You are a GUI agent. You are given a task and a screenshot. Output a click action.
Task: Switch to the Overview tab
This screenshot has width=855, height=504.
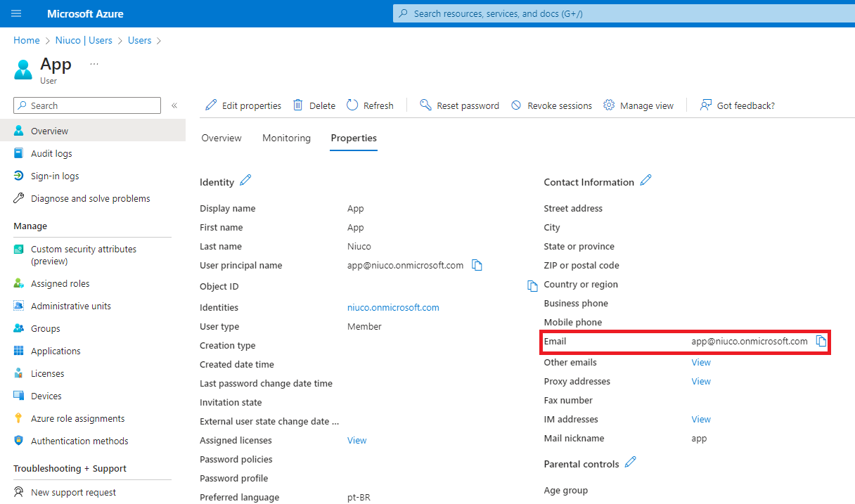pos(221,138)
